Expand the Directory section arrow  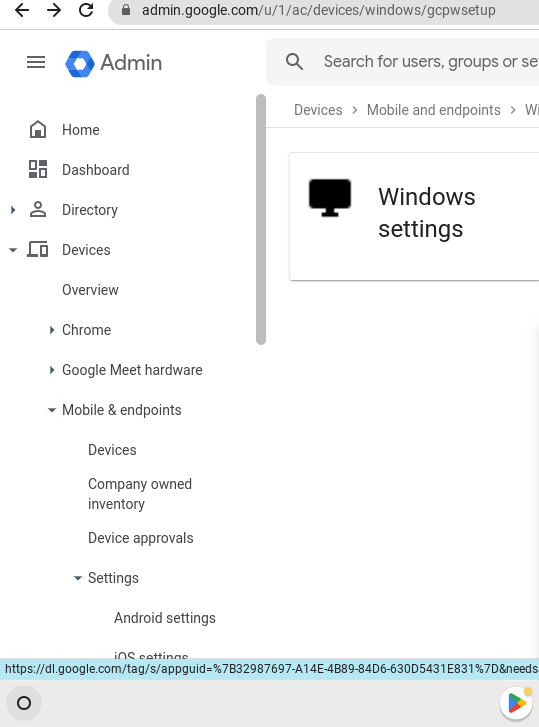click(13, 210)
